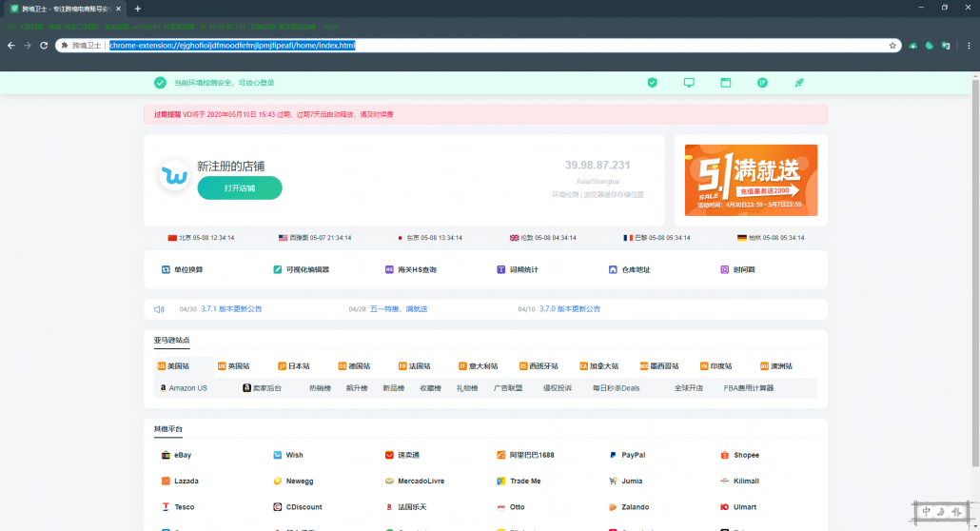Open the MercadoLivre shortcut

tap(415, 481)
